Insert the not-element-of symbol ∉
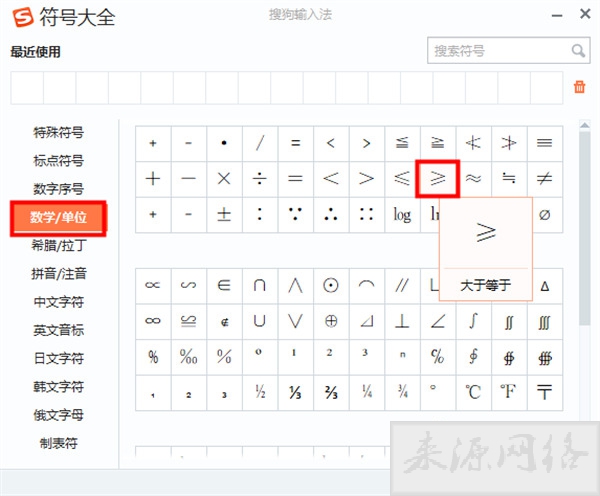This screenshot has width=600, height=496. click(224, 321)
